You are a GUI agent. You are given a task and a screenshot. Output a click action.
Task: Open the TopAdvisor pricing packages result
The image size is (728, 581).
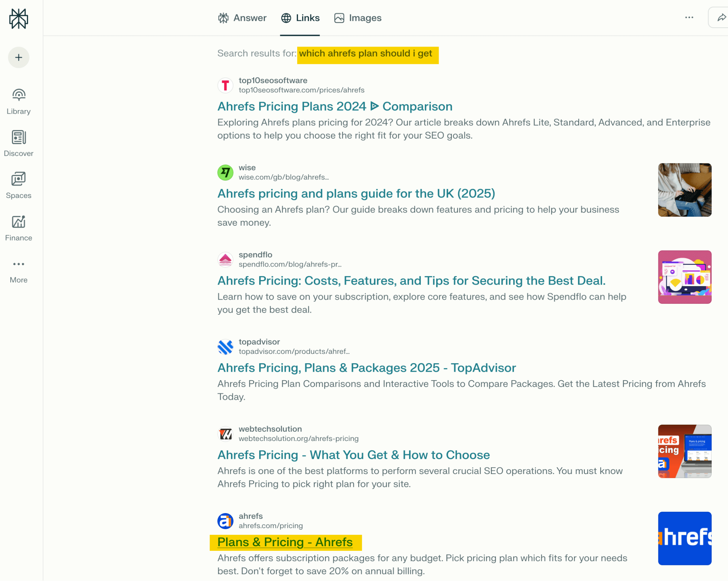click(366, 368)
